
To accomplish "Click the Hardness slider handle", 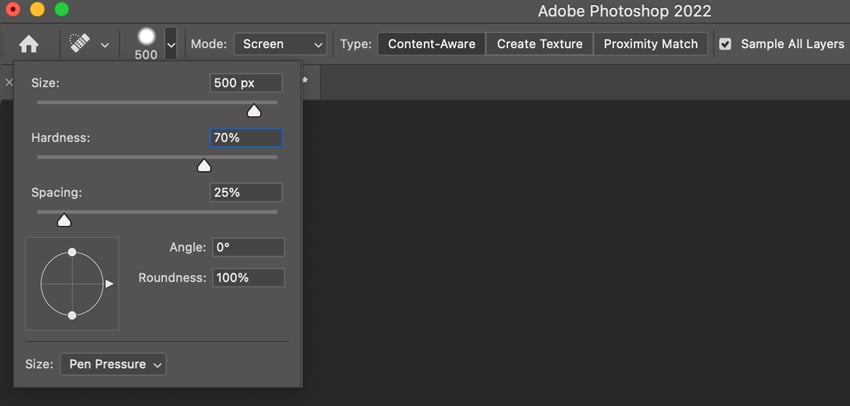I will pos(204,166).
